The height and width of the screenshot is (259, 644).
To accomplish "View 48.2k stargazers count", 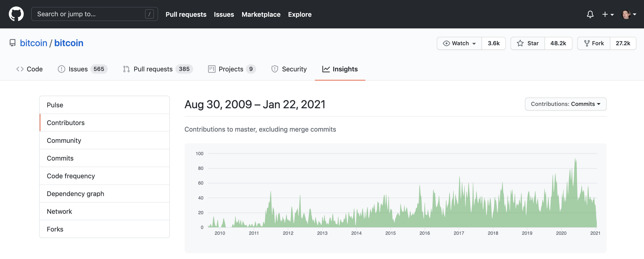I will 558,43.
